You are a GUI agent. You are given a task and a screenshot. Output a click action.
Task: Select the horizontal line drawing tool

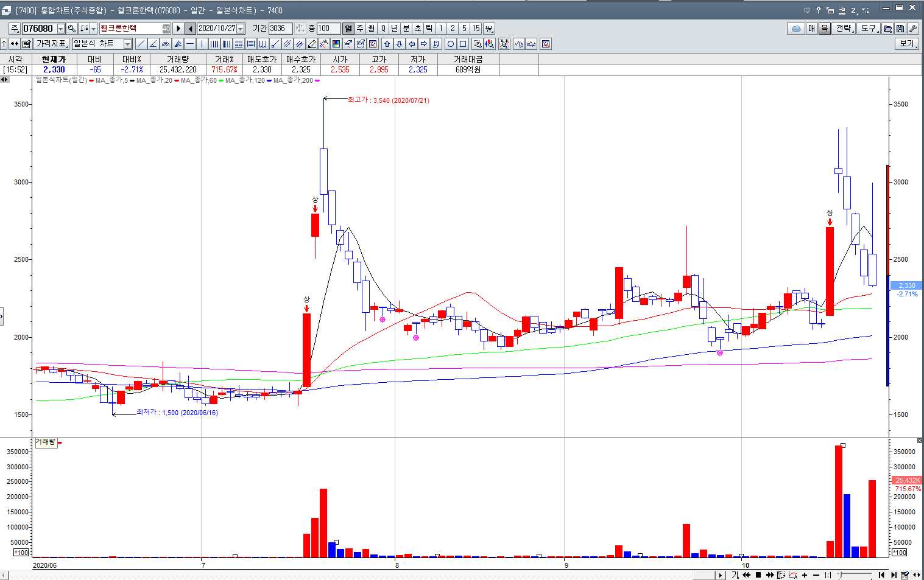[190, 44]
